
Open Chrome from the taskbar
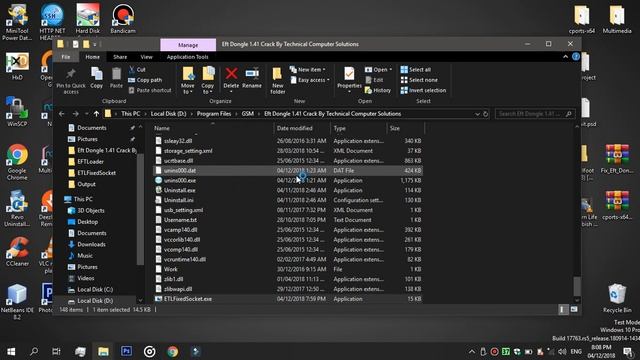pyautogui.click(x=172, y=351)
